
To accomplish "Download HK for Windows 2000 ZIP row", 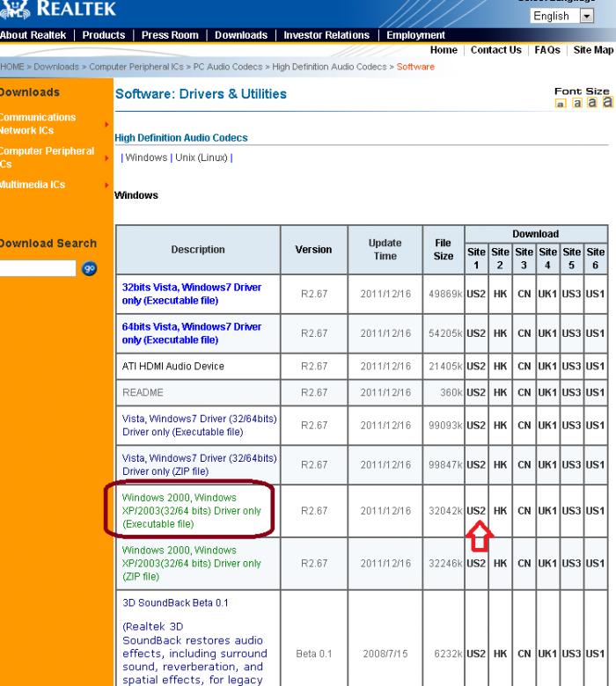I will coord(500,563).
